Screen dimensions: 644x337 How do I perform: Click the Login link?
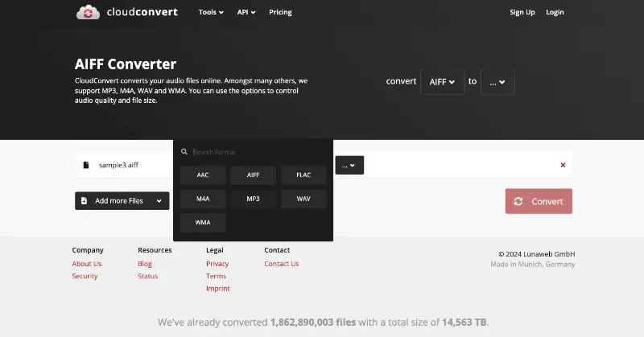(555, 12)
